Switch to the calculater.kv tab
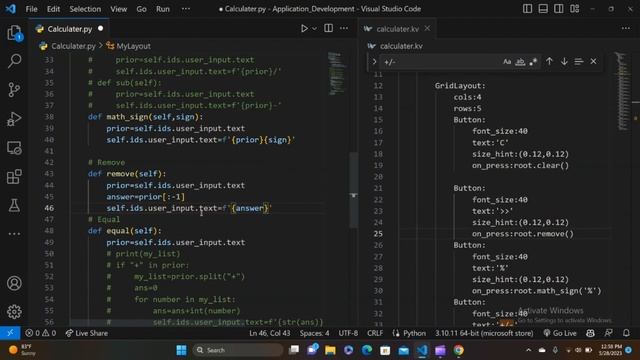The width and height of the screenshot is (640, 360). click(397, 29)
